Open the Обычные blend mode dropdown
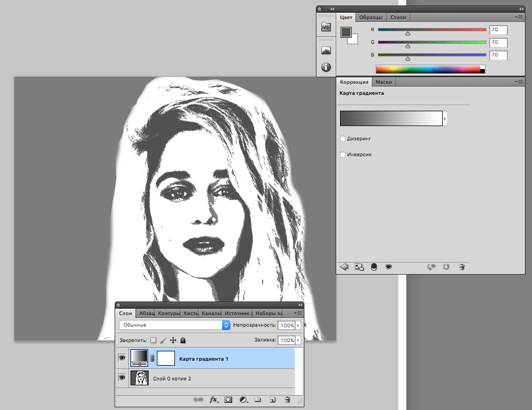Screen dimensions: 532x410 pyautogui.click(x=174, y=325)
